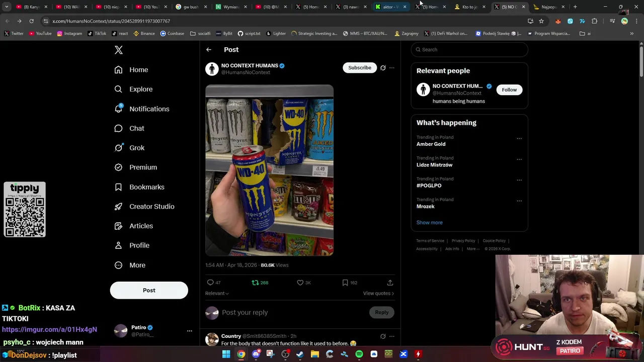Open three-dot menu for Lidze Mistrzów trend
644x362 pixels.
click(x=519, y=159)
